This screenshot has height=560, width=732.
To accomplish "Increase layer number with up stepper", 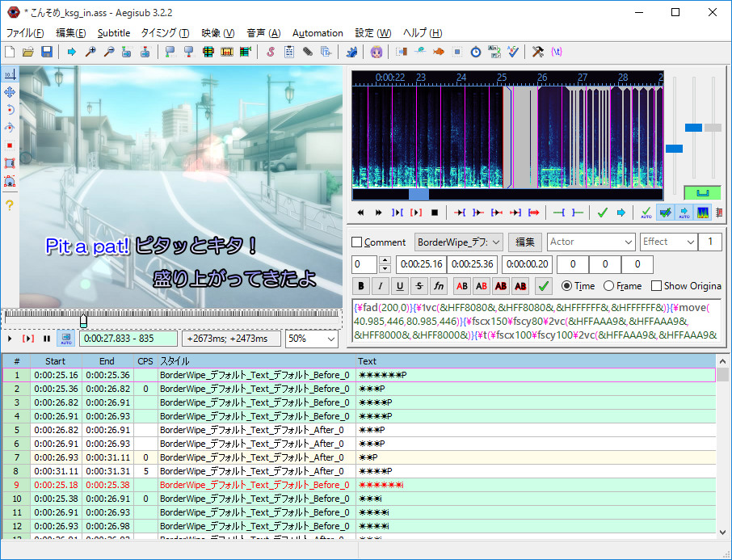I will pyautogui.click(x=385, y=260).
